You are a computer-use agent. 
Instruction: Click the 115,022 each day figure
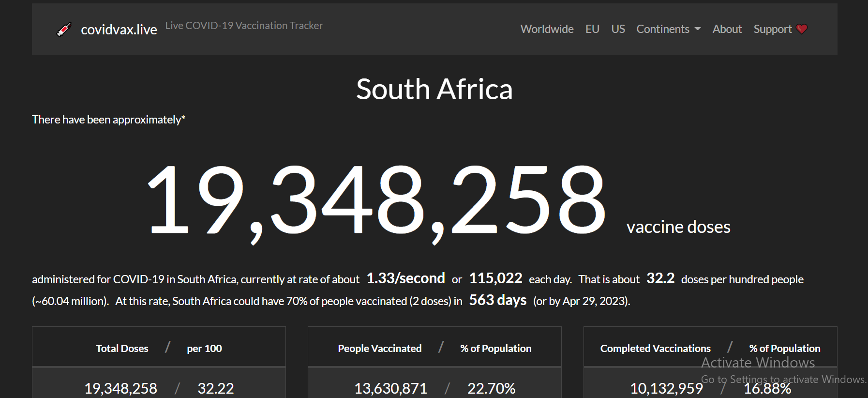click(495, 278)
